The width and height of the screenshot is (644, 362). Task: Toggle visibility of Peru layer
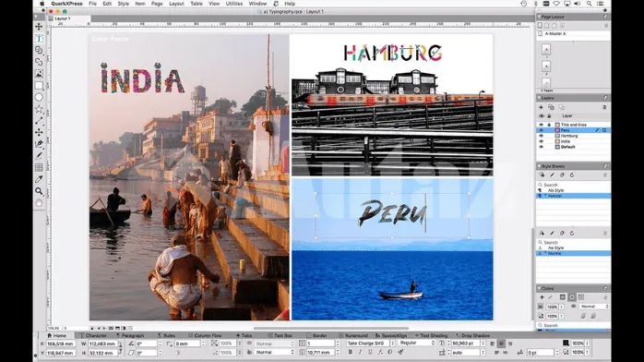tap(541, 130)
